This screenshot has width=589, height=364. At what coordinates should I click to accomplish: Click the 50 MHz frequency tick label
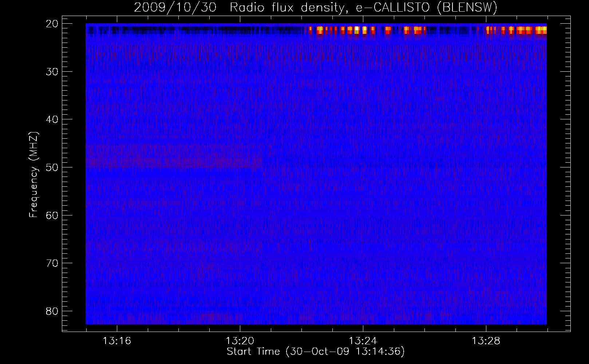52,167
